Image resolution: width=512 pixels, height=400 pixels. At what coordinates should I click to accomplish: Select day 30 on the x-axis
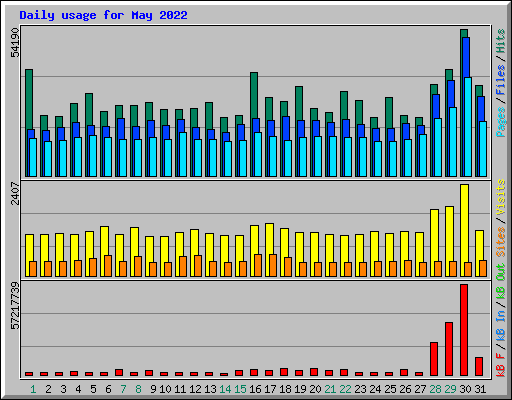pos(465,389)
